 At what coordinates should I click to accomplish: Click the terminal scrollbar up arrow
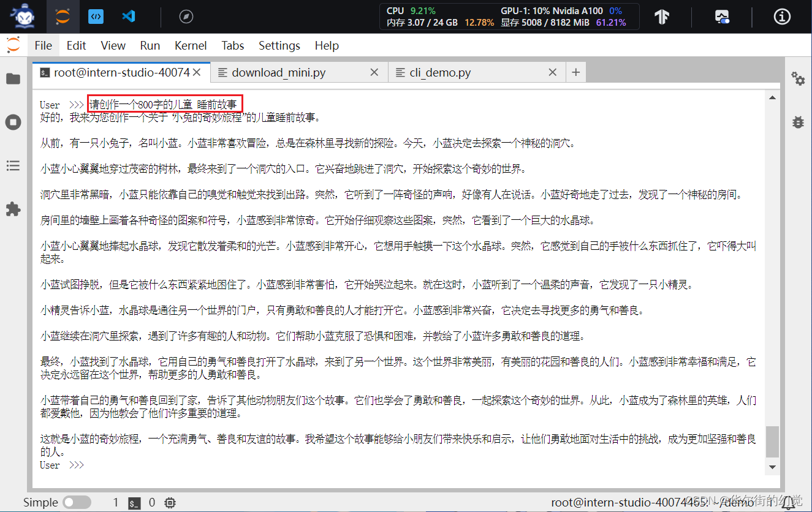(x=773, y=97)
